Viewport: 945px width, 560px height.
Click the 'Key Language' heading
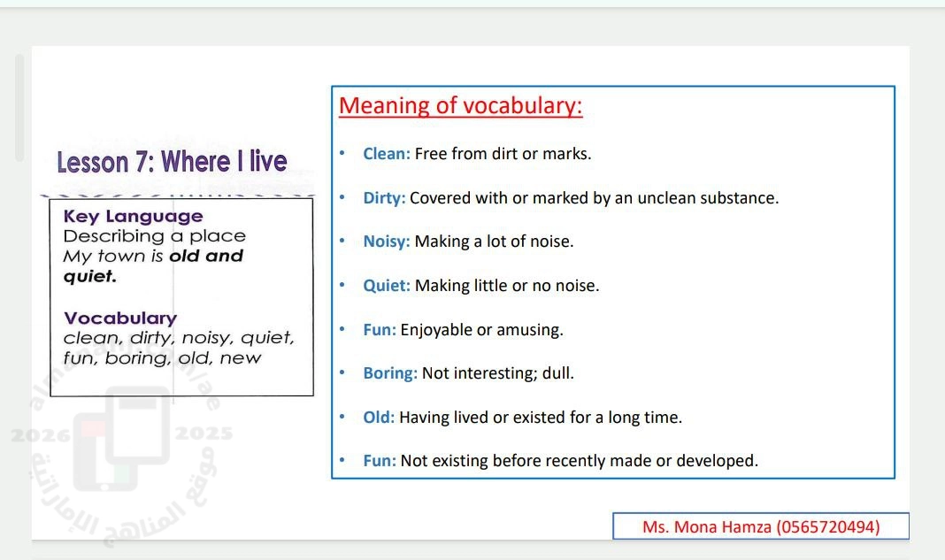pyautogui.click(x=133, y=217)
